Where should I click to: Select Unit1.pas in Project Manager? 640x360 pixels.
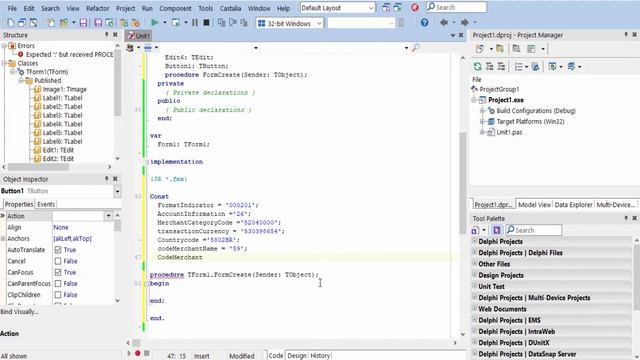click(509, 132)
